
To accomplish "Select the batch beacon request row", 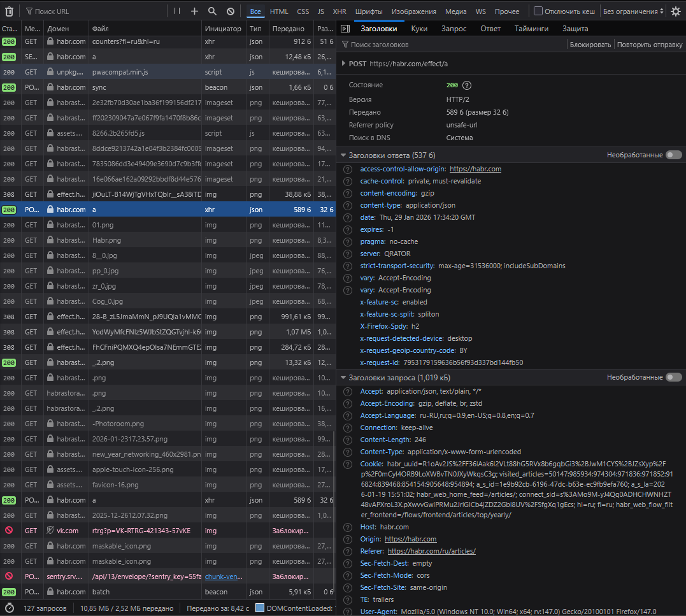I will tap(168, 592).
